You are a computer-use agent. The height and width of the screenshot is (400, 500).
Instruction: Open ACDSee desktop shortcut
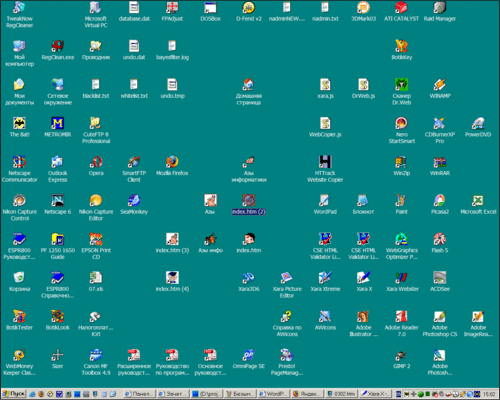click(440, 277)
